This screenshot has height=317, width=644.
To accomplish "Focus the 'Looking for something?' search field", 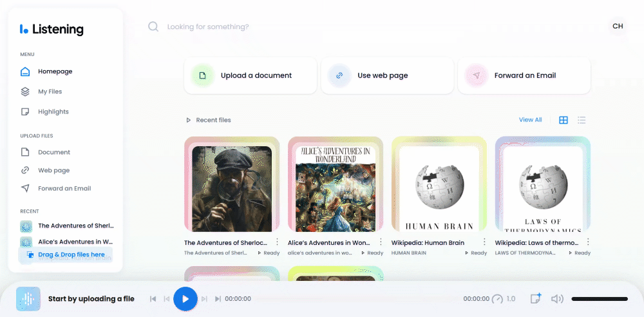I will click(208, 26).
